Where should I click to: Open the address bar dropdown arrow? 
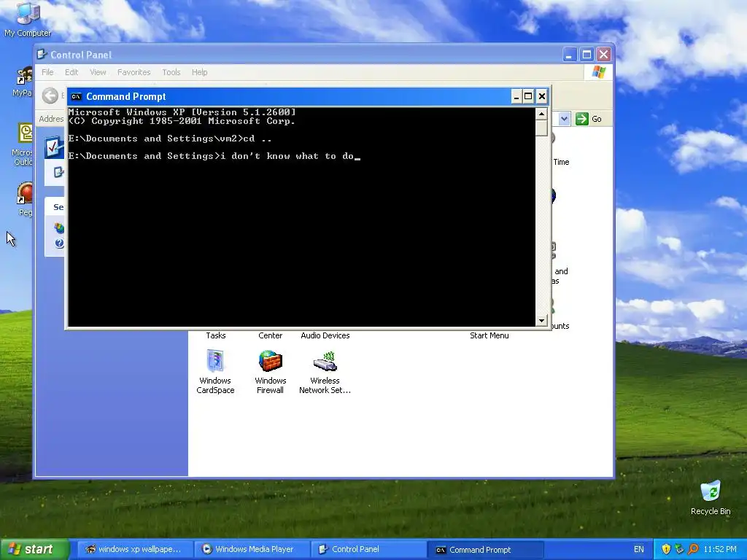[564, 119]
